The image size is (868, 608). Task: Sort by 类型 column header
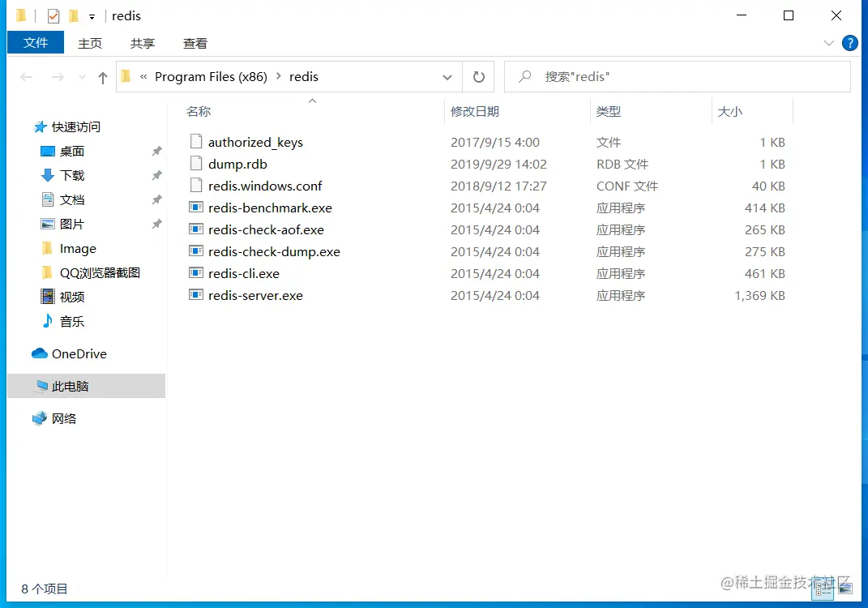(x=609, y=111)
